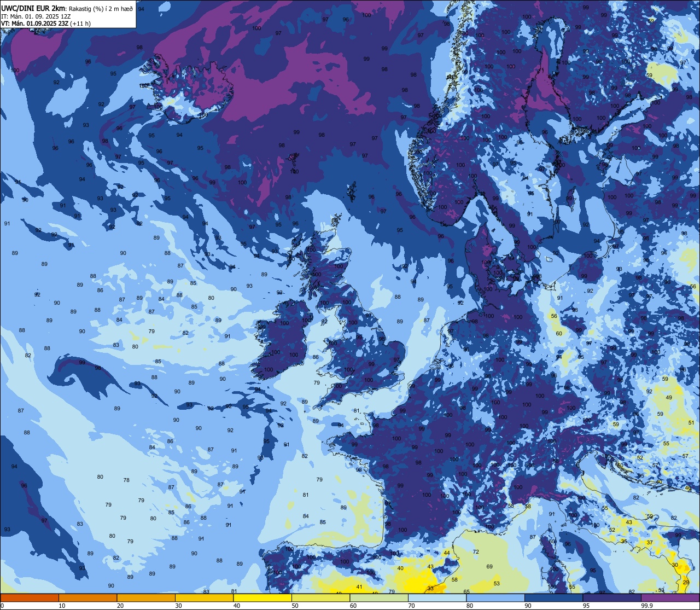Click the humidity value "33" on the map
700x610 pixels.
point(430,589)
